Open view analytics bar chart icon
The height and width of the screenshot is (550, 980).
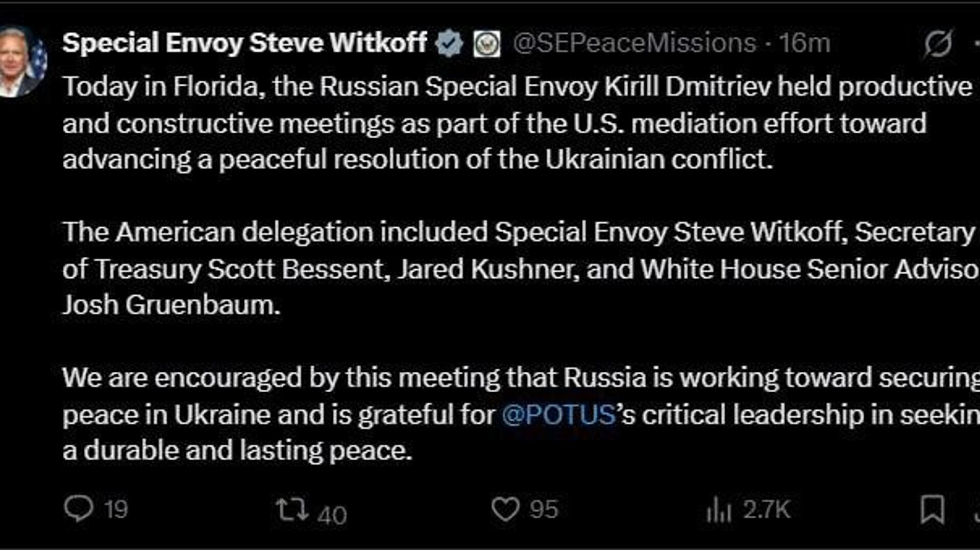coord(719,510)
